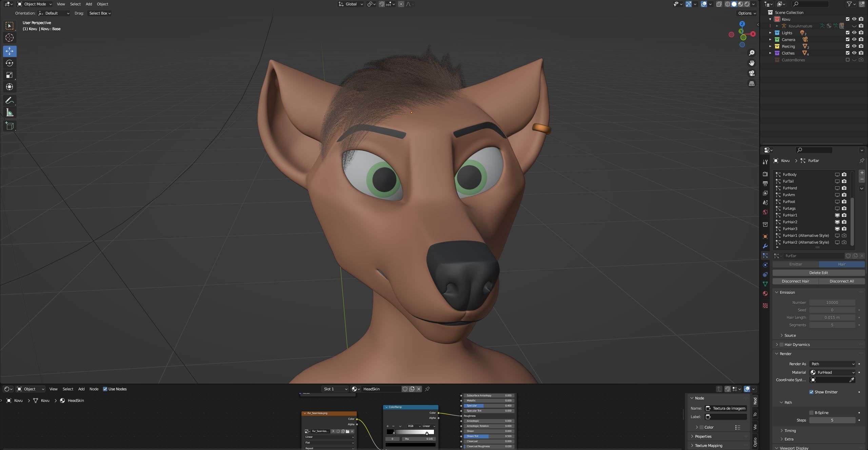The width and height of the screenshot is (868, 450).
Task: Open the Render As Path dropdown
Action: 832,364
